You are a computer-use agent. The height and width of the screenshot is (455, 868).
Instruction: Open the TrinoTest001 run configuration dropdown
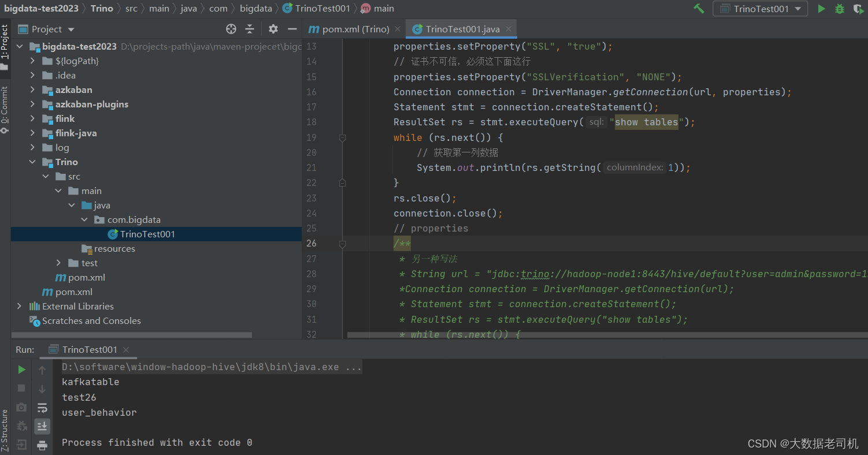(x=760, y=9)
